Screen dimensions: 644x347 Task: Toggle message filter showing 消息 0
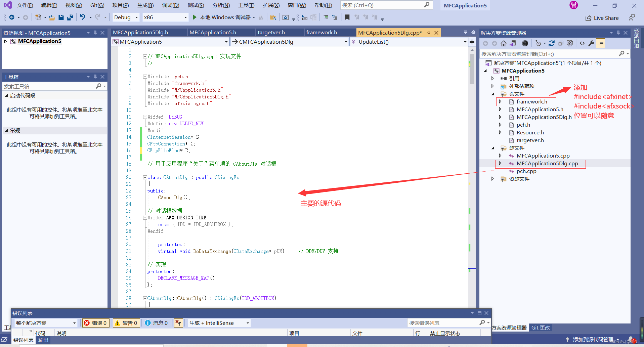click(x=156, y=323)
